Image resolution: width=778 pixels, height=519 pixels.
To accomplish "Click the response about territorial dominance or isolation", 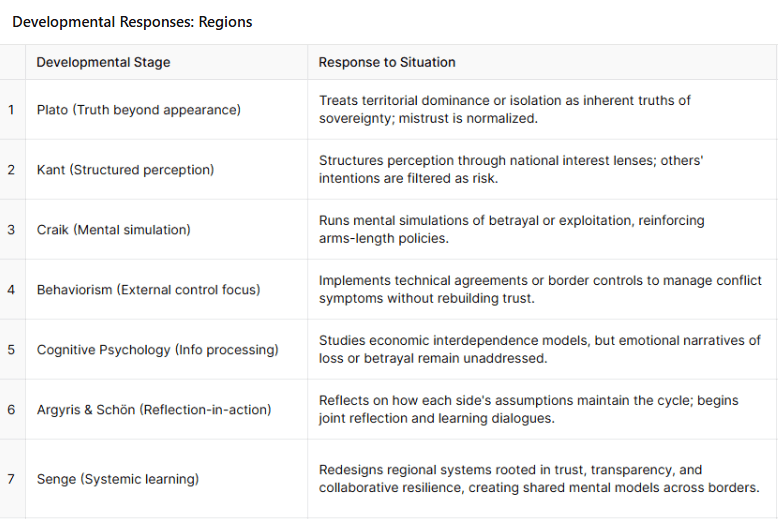I will pyautogui.click(x=504, y=109).
